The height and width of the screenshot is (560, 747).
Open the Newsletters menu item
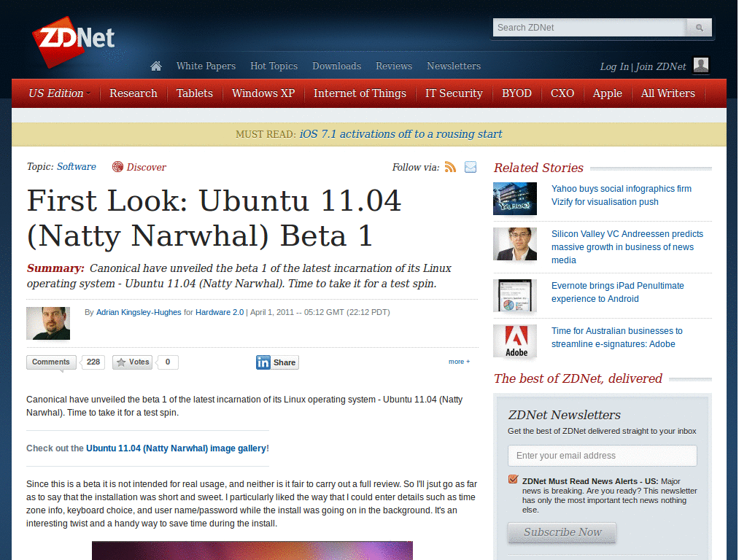point(454,66)
